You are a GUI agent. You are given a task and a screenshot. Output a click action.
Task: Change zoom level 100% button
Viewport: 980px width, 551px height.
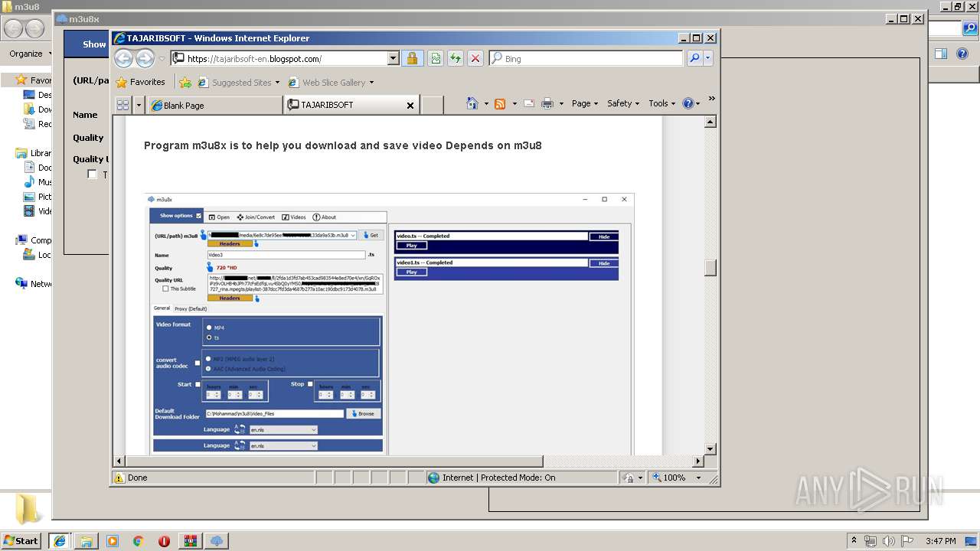pyautogui.click(x=669, y=478)
